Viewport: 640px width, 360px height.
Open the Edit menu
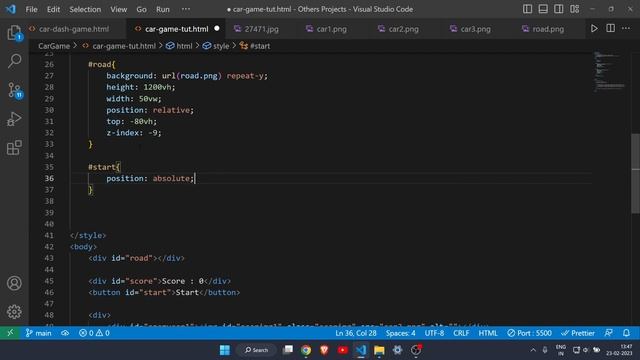click(x=53, y=9)
